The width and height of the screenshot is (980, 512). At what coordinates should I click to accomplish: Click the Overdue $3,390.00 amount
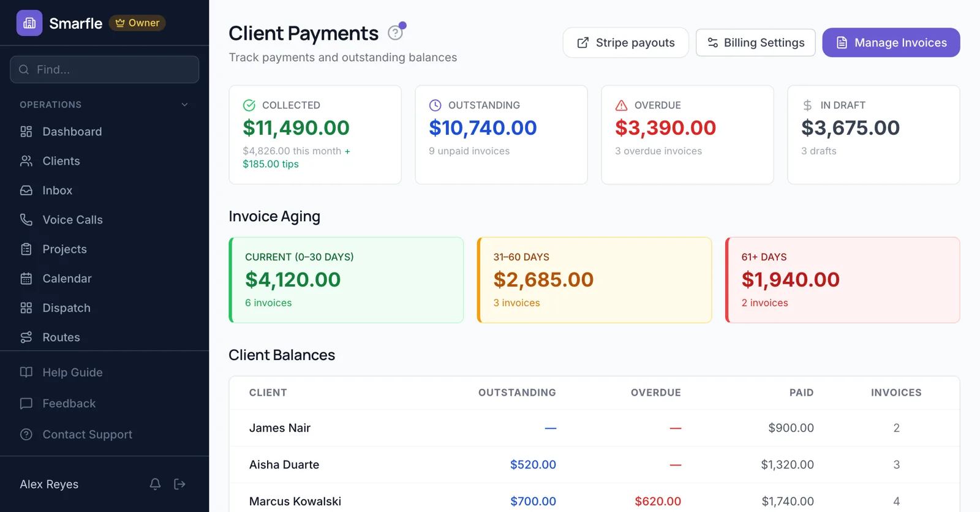click(666, 128)
